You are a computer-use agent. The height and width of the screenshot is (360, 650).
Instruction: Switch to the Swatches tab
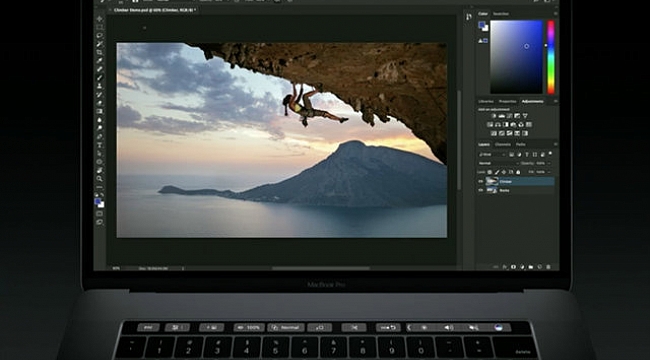[x=501, y=14]
